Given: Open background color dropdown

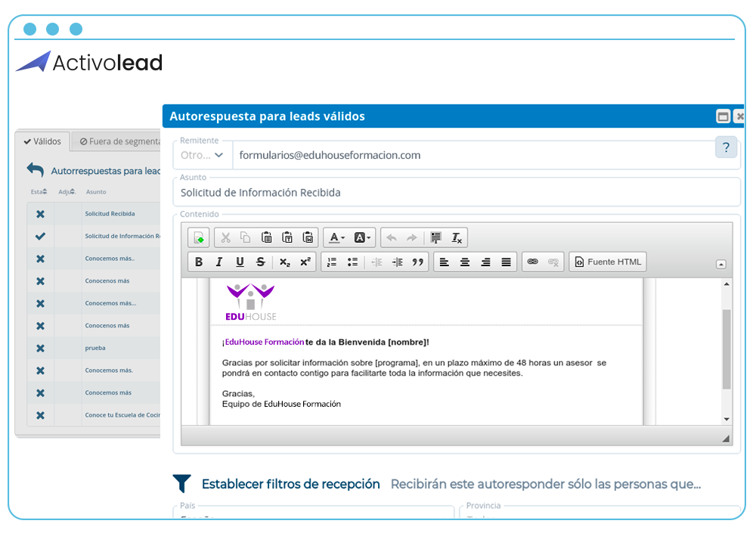Looking at the screenshot, I should coord(362,237).
